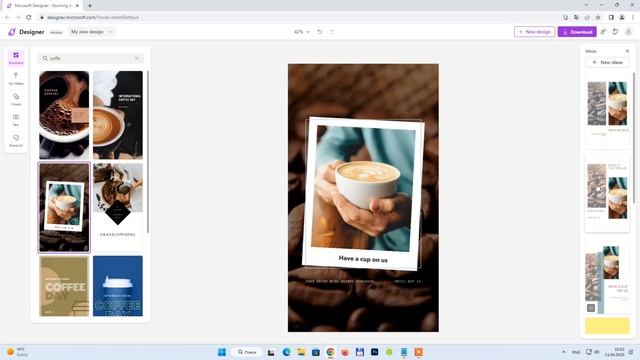Show hidden system tray icons

coord(564,352)
